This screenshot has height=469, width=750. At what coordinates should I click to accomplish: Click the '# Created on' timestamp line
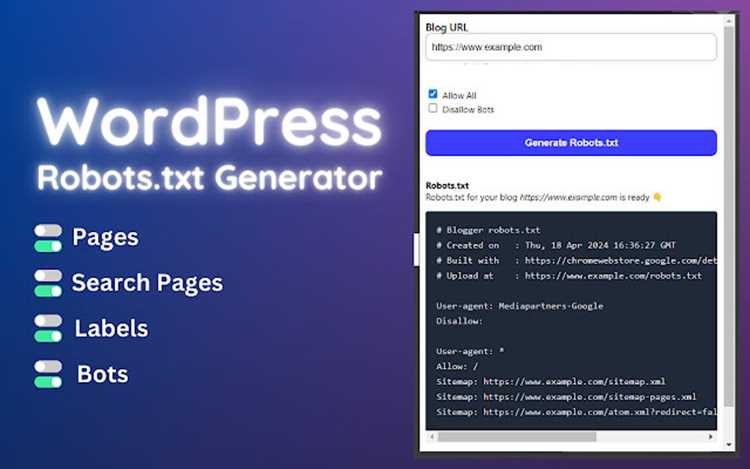(x=556, y=245)
